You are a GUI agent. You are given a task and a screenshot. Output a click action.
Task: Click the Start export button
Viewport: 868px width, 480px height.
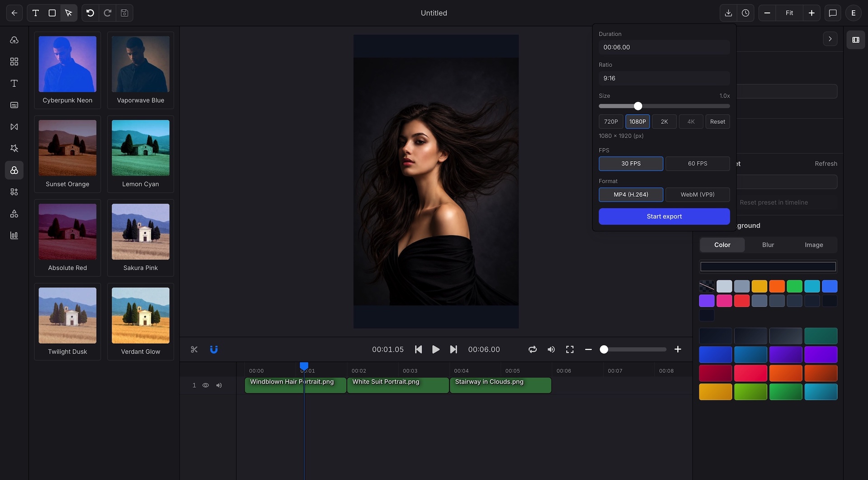664,216
